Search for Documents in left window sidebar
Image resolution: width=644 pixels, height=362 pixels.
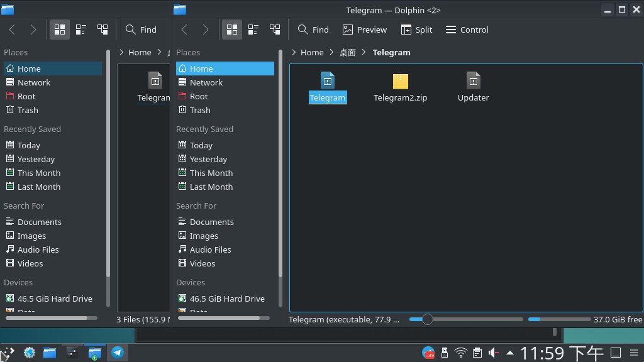point(53,222)
